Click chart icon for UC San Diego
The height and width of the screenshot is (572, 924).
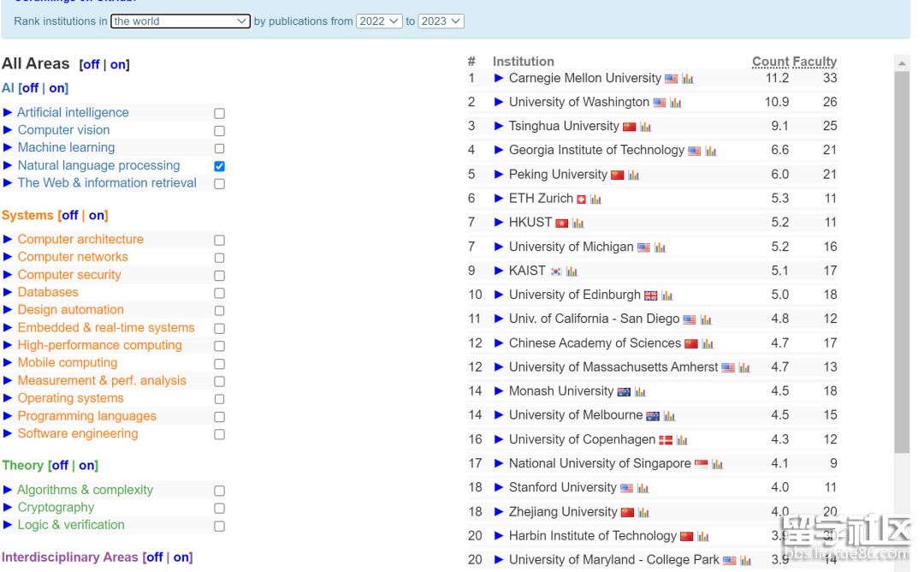click(x=705, y=319)
